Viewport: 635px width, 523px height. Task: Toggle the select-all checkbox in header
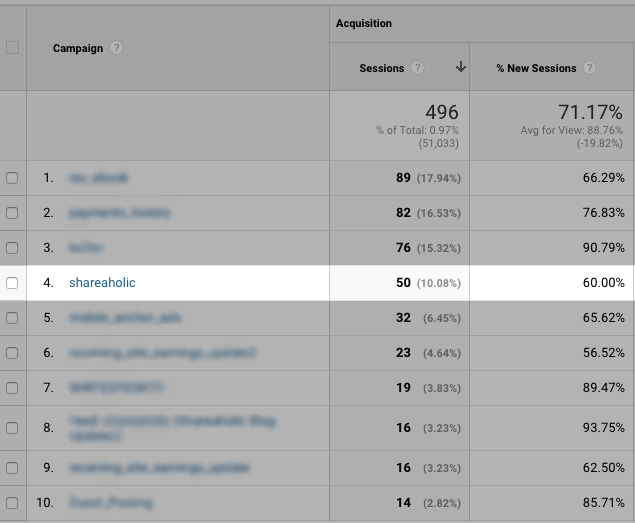pos(12,48)
